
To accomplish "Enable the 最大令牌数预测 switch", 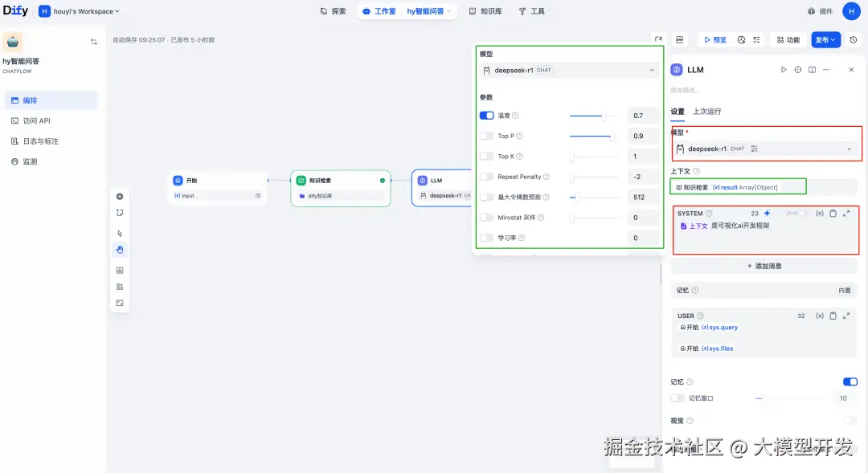I will (x=486, y=197).
